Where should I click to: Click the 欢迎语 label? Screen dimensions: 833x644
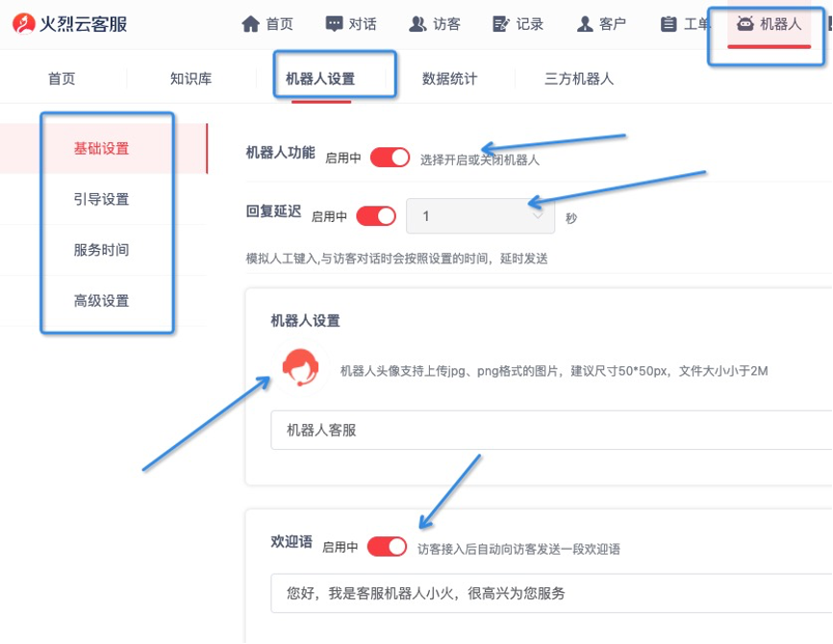(291, 541)
